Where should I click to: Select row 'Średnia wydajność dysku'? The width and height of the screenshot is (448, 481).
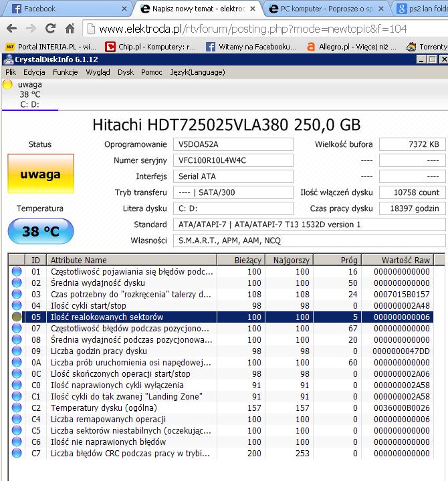click(221, 283)
